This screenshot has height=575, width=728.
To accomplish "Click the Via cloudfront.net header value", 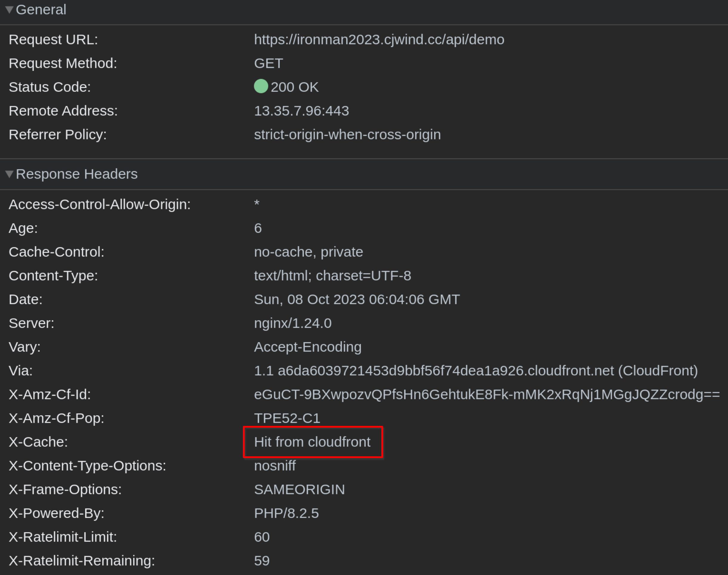I will pos(476,371).
